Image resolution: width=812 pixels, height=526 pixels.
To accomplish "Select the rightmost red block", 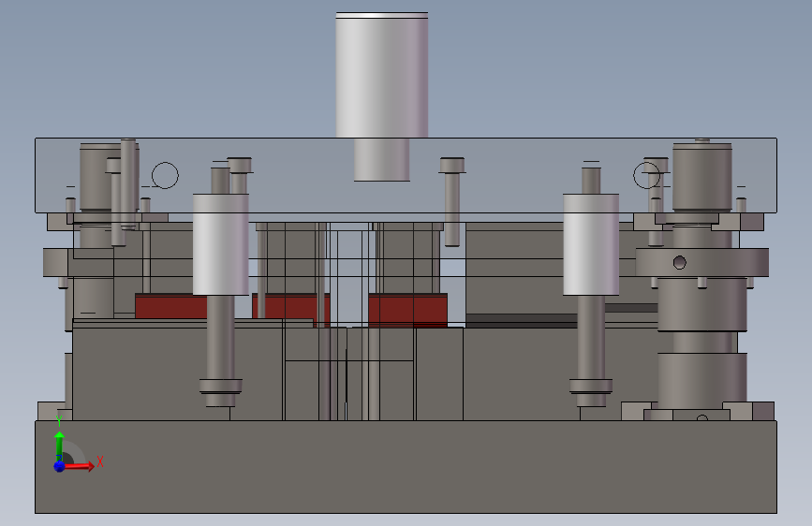I will click(408, 310).
